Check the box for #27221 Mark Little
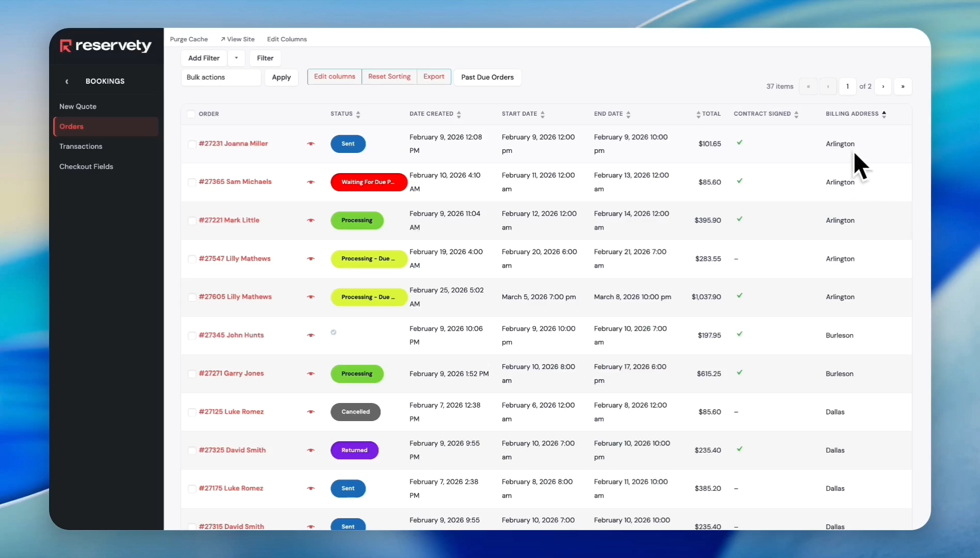Viewport: 980px width, 558px height. point(192,221)
